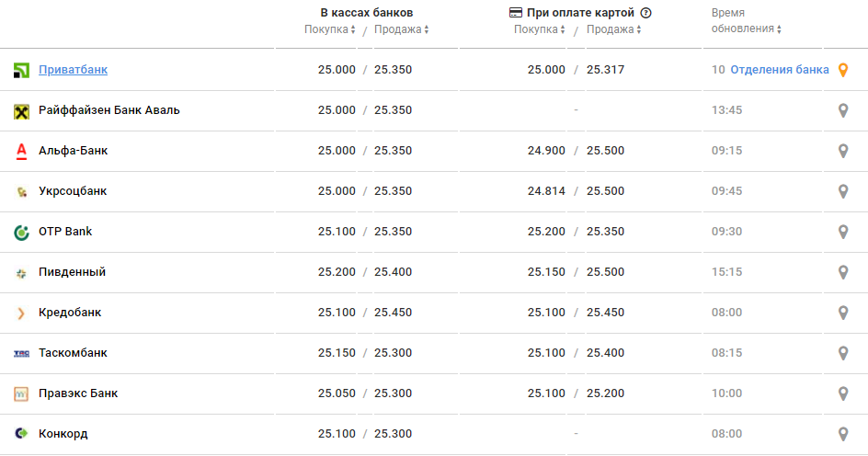Click the Пивденный bank name
The width and height of the screenshot is (868, 456).
click(72, 272)
